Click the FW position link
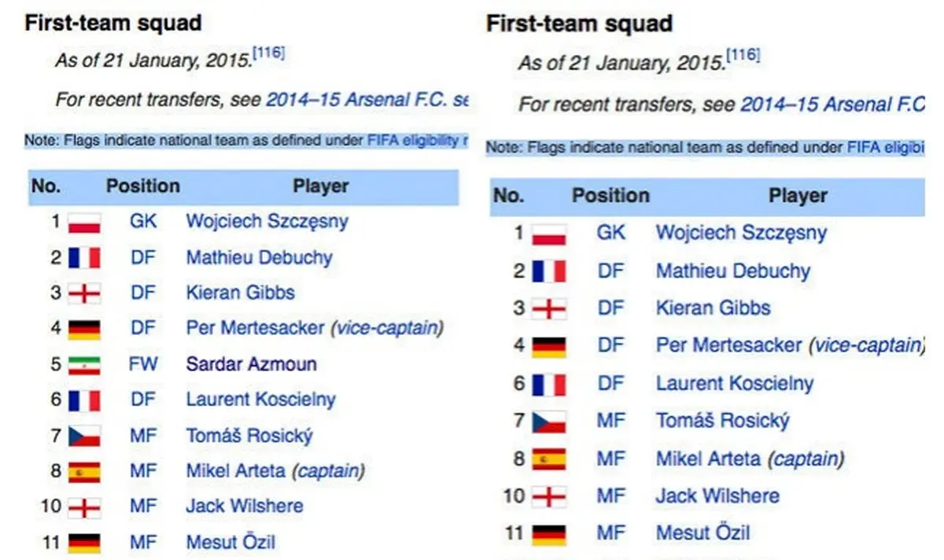 [x=143, y=364]
